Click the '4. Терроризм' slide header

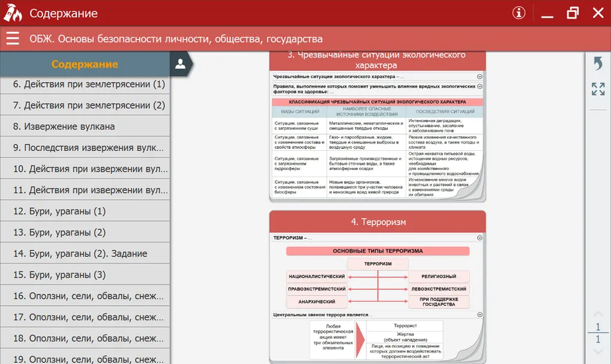pos(378,222)
